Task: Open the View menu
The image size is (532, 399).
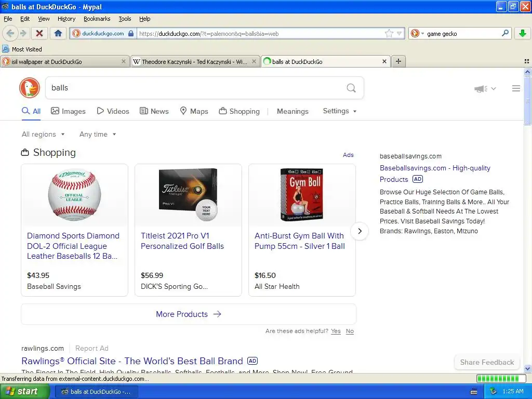Action: click(44, 19)
